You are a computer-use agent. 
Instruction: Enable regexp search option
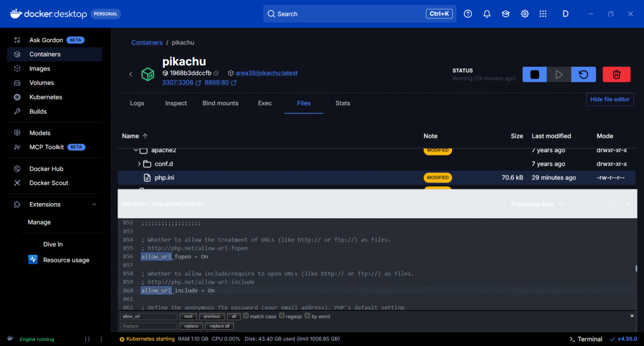point(282,316)
